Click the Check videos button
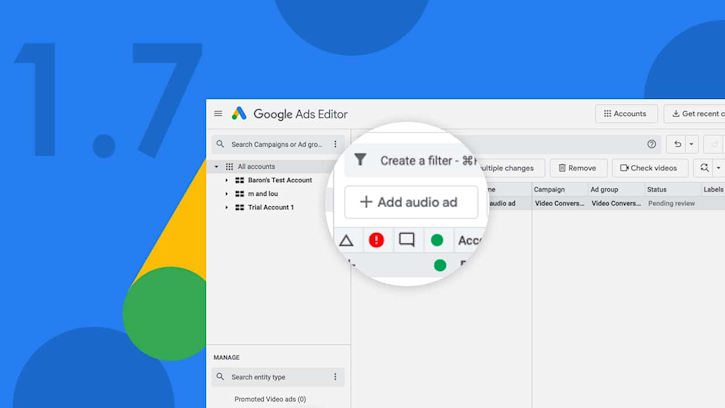The height and width of the screenshot is (408, 725). pos(650,168)
